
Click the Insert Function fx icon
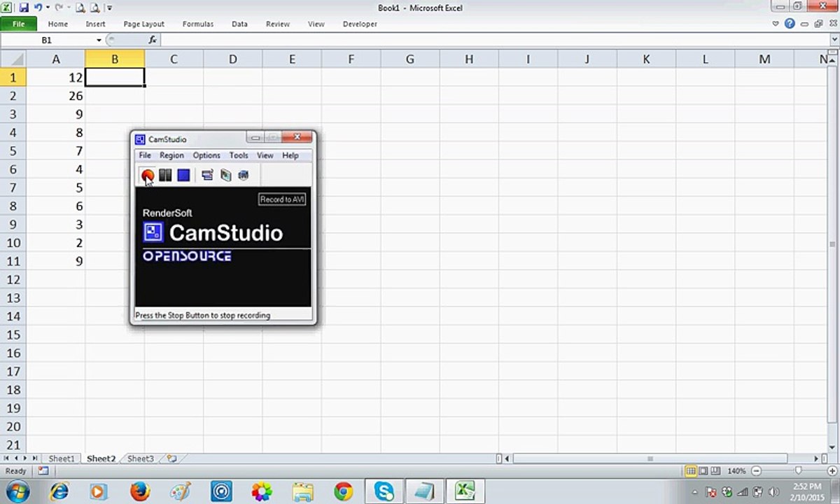point(153,41)
